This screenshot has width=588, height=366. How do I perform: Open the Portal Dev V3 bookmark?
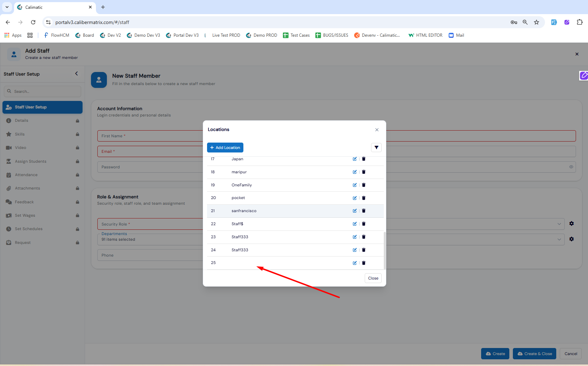coord(182,35)
